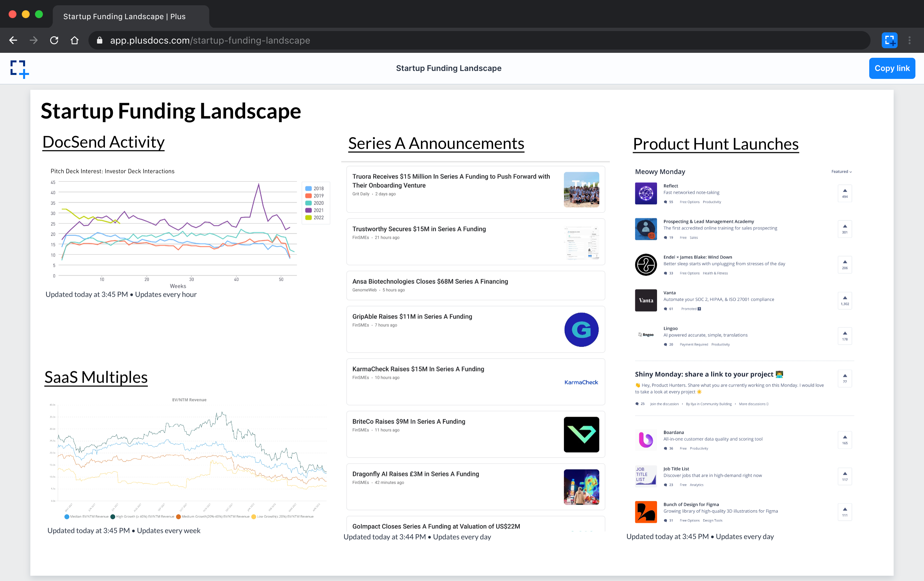Click the lingoo product logo
The image size is (924, 581).
[646, 335]
